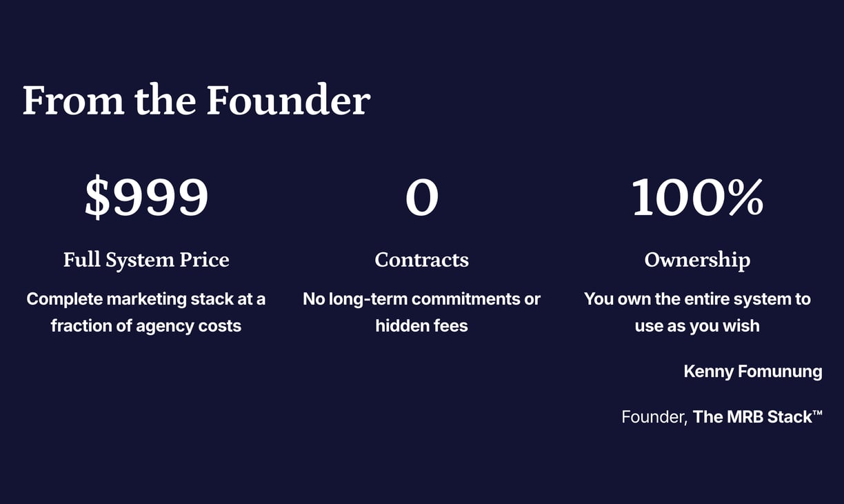Click the Kenny Fomunung name
The height and width of the screenshot is (504, 844).
[753, 372]
